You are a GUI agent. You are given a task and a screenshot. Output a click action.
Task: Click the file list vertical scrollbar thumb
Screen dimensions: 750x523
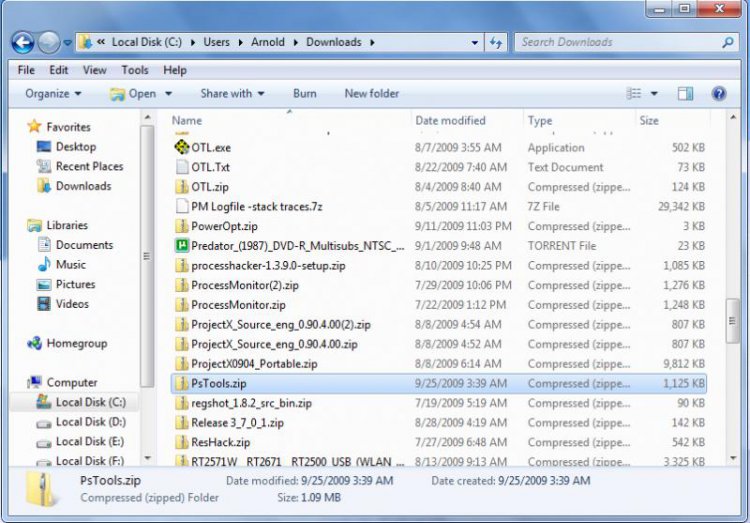click(x=732, y=321)
